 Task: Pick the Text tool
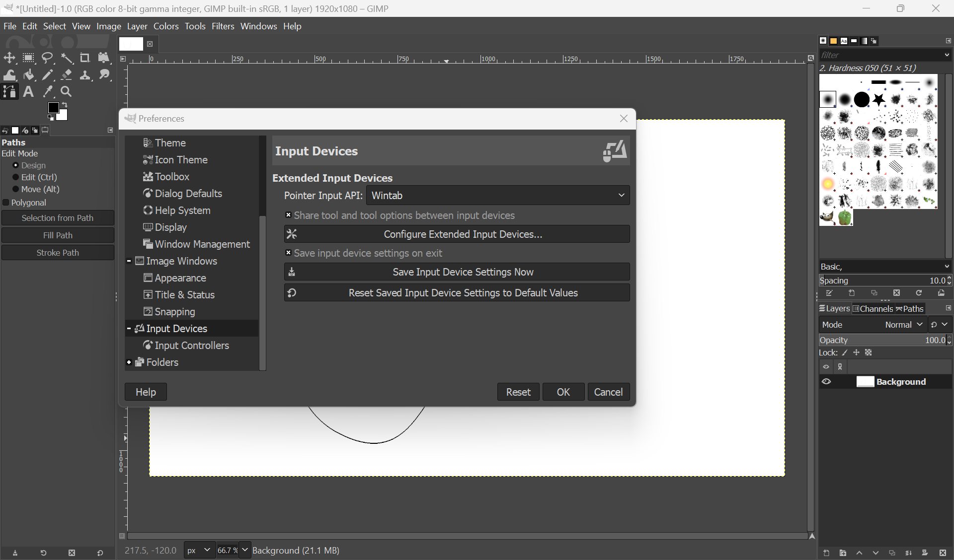28,92
